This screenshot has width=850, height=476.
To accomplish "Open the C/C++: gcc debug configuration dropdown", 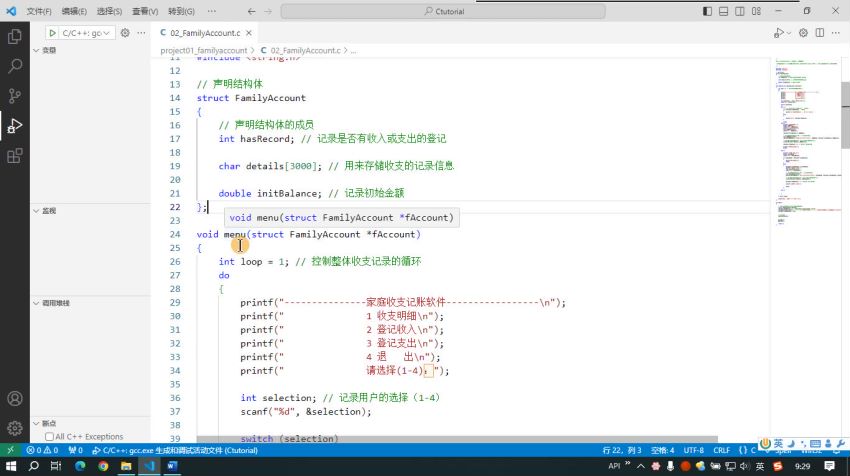I will [86, 33].
